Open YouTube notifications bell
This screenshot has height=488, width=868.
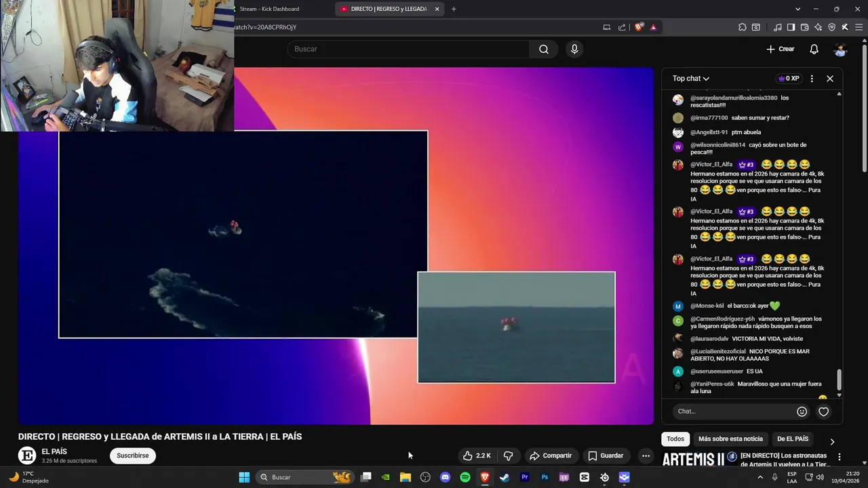pos(814,49)
